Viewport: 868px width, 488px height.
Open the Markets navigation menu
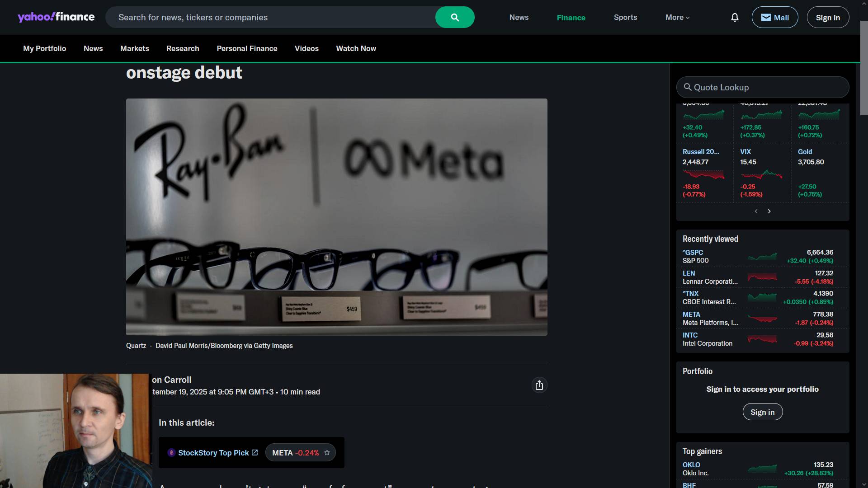click(134, 48)
